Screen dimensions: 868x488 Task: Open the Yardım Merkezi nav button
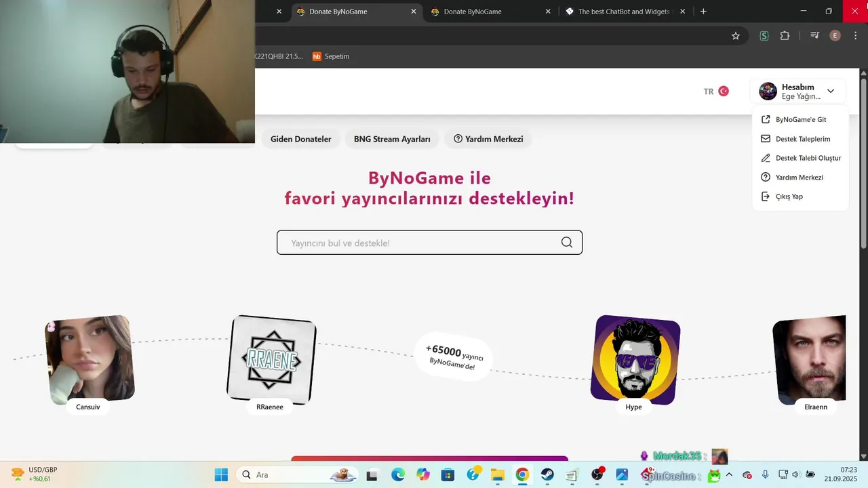[x=488, y=139]
